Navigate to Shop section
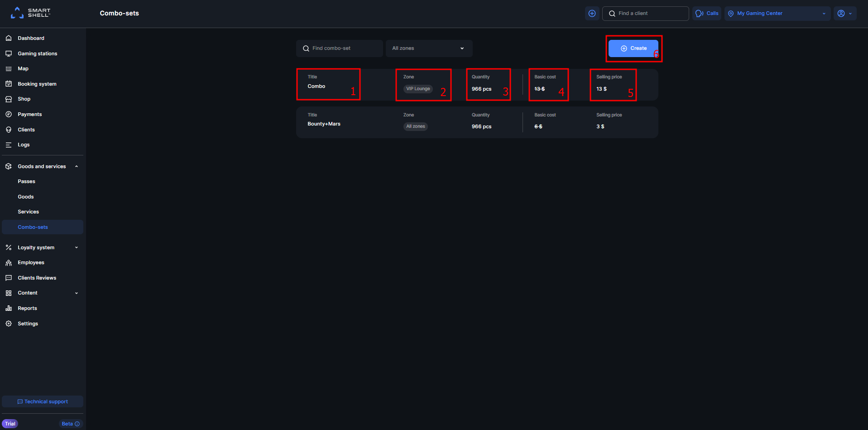Viewport: 868px width, 430px height. tap(24, 99)
